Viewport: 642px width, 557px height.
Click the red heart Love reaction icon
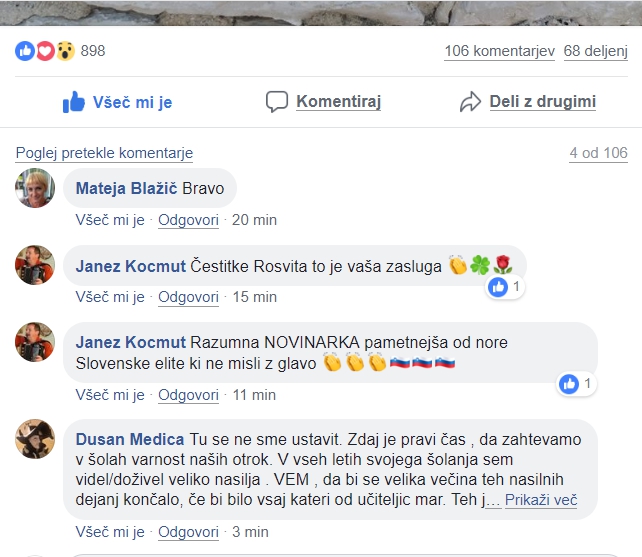click(x=45, y=51)
